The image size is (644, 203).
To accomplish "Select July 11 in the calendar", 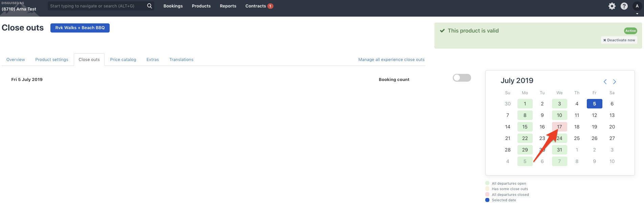I will pyautogui.click(x=577, y=115).
